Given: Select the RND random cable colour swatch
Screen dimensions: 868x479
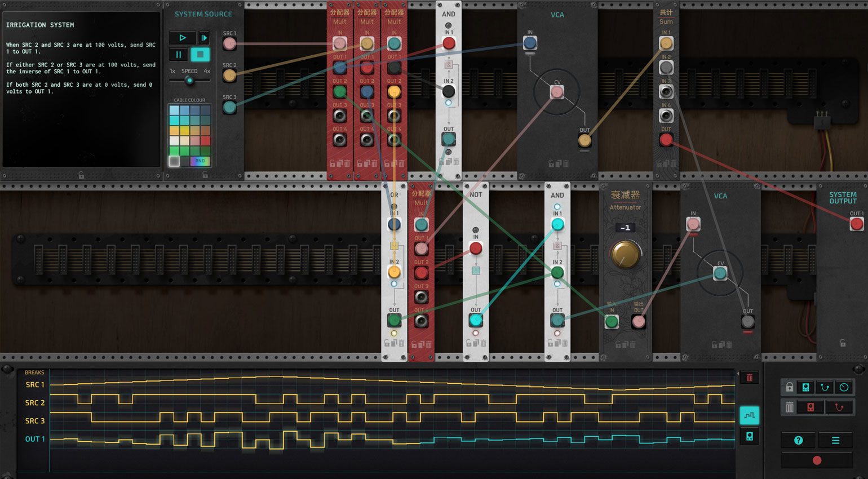Looking at the screenshot, I should click(x=200, y=161).
